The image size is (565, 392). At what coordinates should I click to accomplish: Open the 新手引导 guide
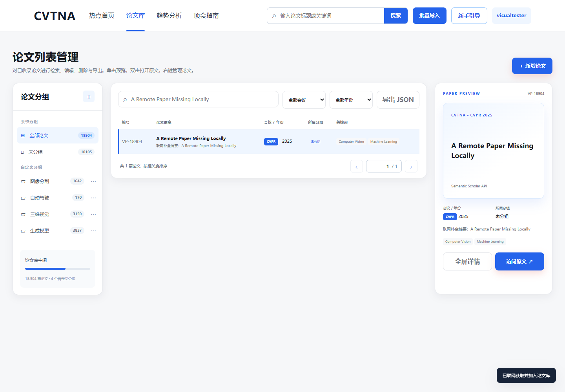pyautogui.click(x=469, y=16)
